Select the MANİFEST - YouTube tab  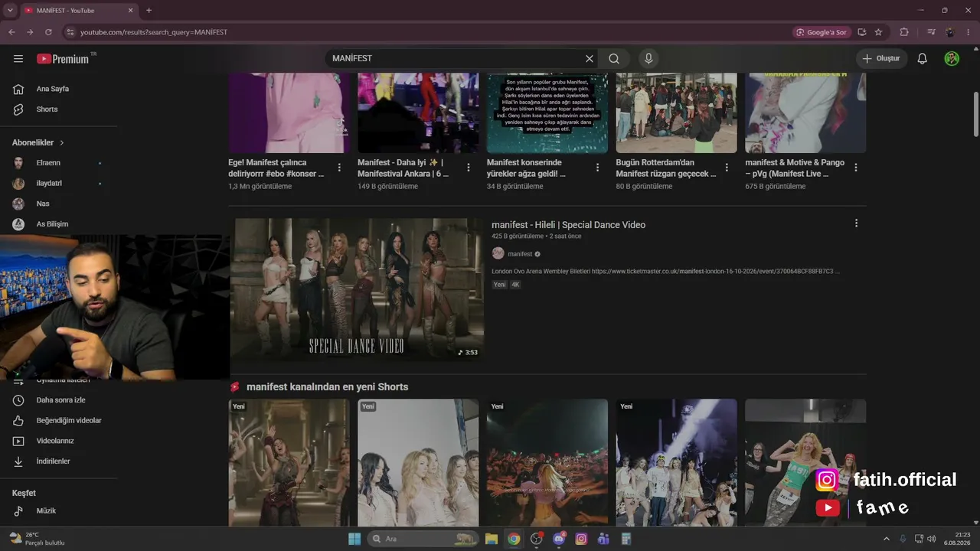tap(78, 11)
